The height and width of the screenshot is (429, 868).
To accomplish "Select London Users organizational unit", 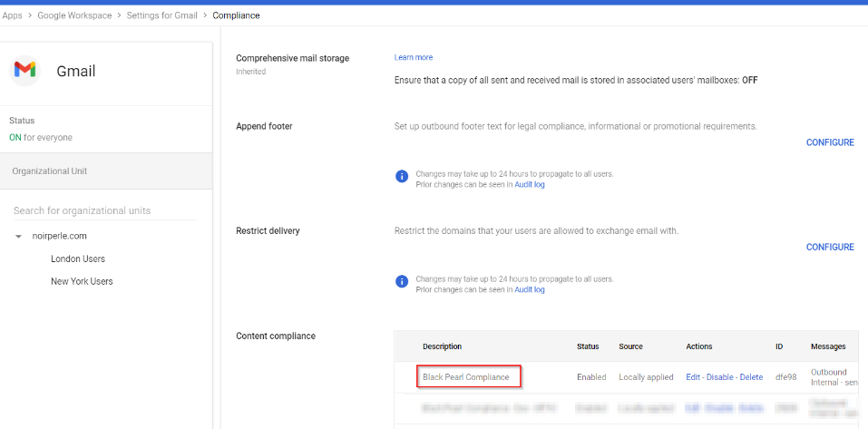I will click(78, 259).
